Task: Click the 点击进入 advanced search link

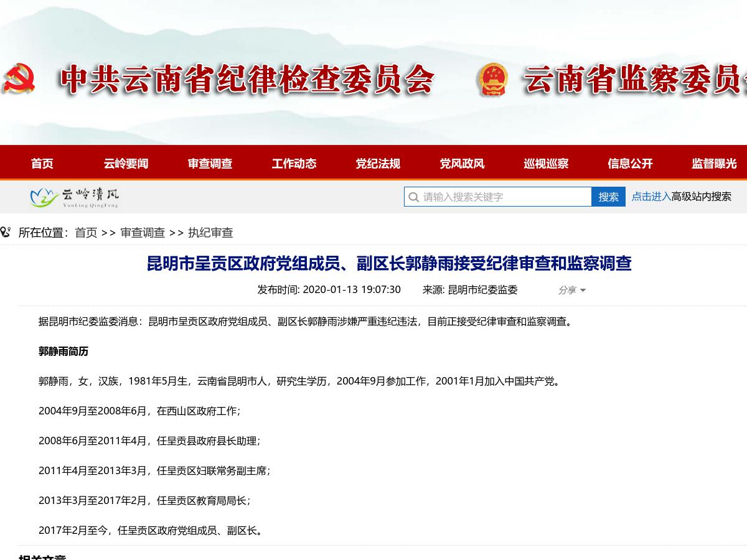Action: (651, 197)
